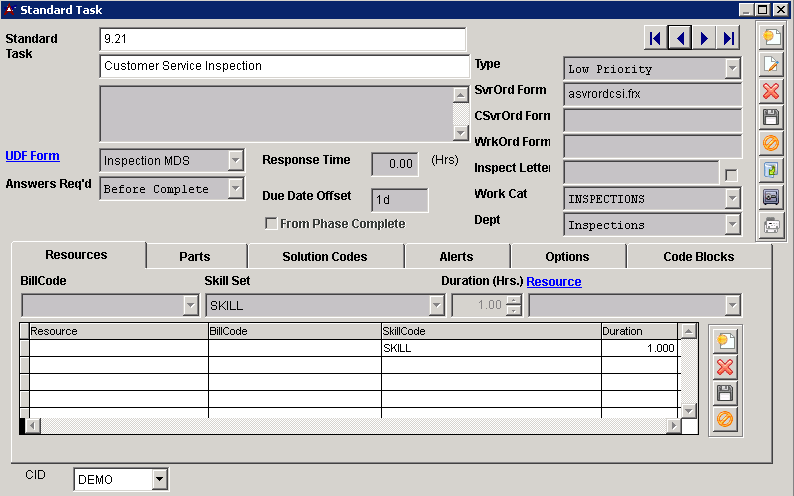Go to the next record
This screenshot has width=794, height=496.
705,39
